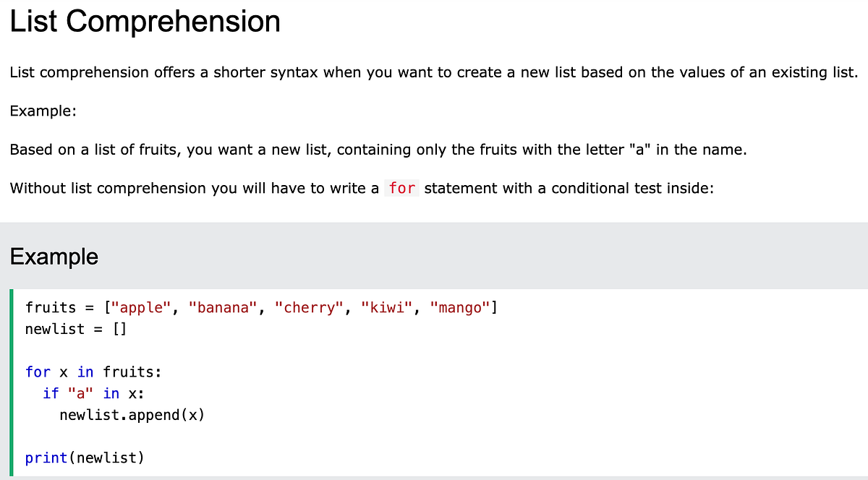868x480 pixels.
Task: Click the blue "if" keyword in the code
Action: click(x=51, y=393)
